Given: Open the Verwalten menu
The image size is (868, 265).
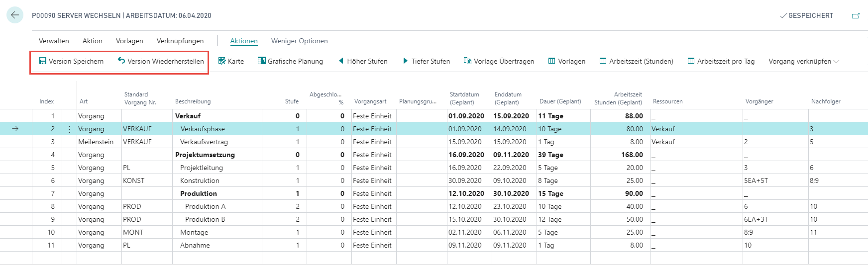Looking at the screenshot, I should (54, 41).
